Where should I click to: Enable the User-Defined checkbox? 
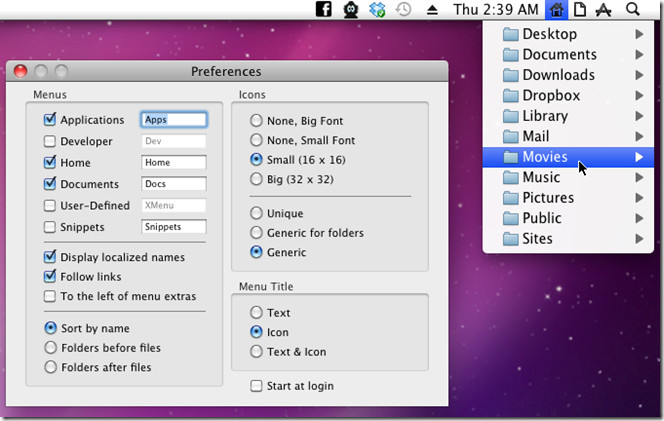(x=50, y=205)
